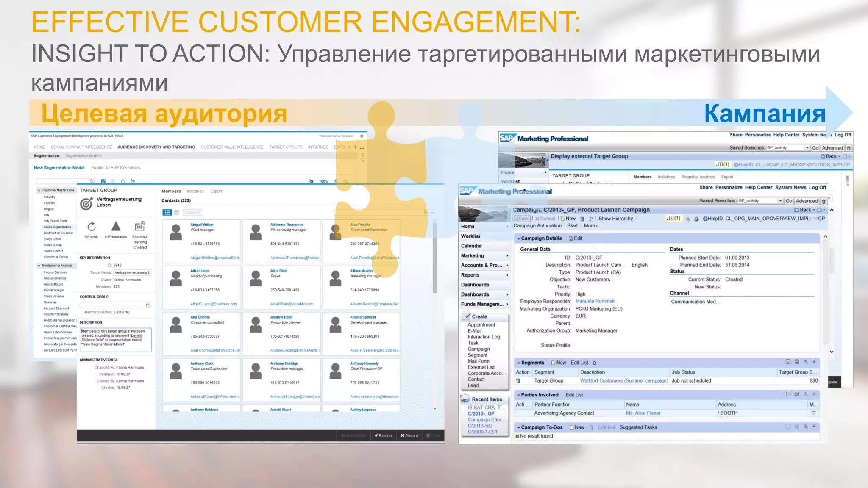
Task: Click the print icon in campaign toolbar
Action: pyautogui.click(x=696, y=219)
